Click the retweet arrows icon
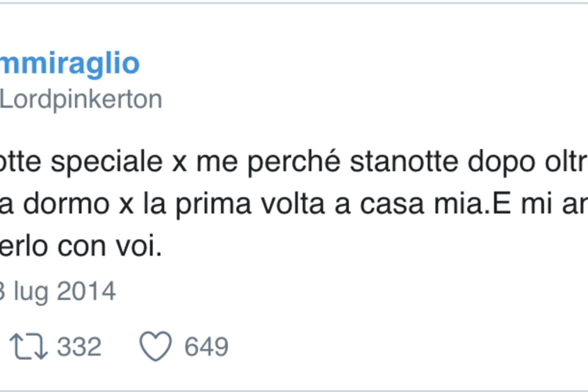 click(x=29, y=347)
